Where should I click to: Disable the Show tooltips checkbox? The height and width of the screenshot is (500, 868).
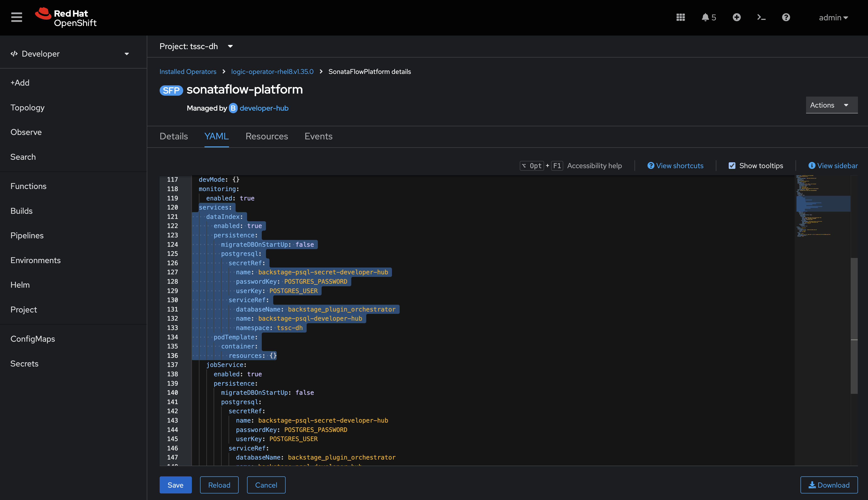point(732,166)
